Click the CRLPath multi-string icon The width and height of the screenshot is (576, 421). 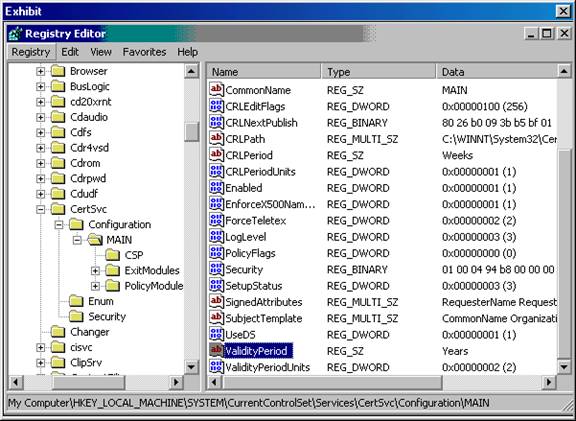point(216,138)
